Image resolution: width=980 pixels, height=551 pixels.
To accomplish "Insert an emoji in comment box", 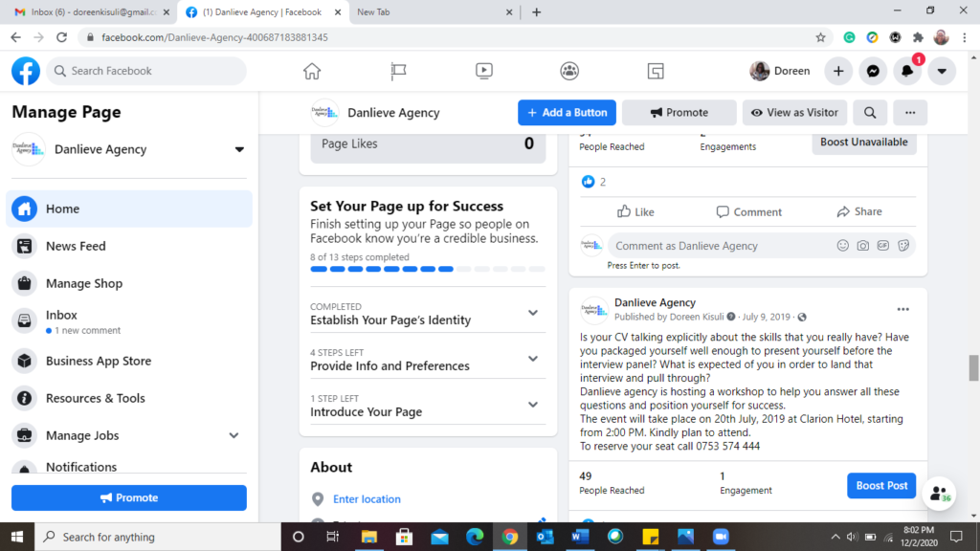I will coord(843,246).
